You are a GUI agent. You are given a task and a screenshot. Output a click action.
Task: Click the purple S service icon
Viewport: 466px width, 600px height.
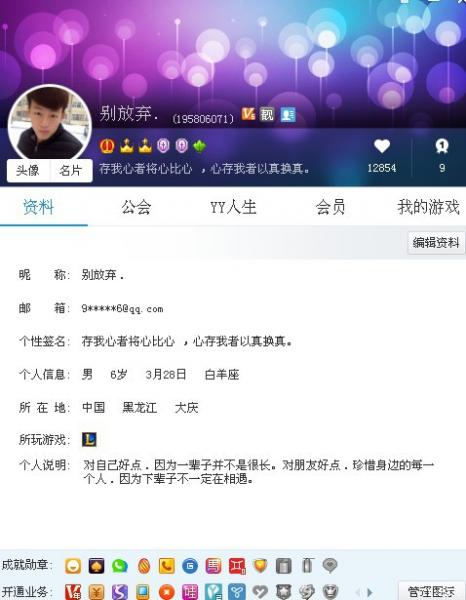120,592
